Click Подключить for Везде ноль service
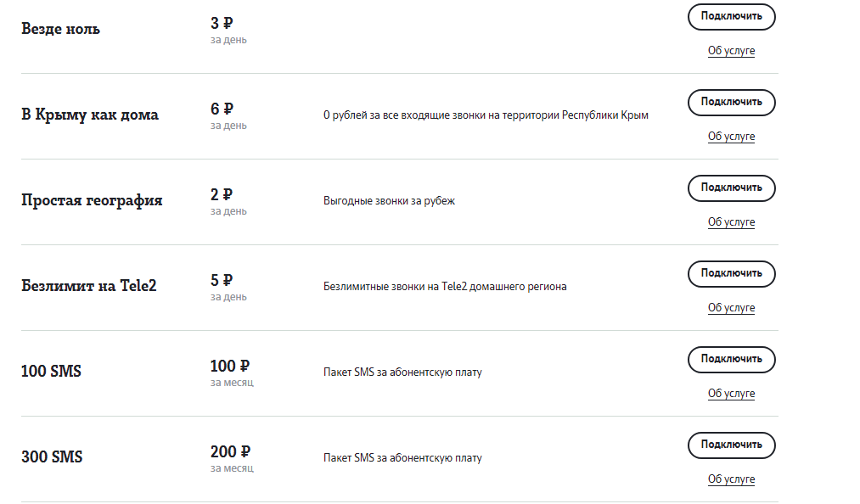This screenshot has width=860, height=504. (731, 16)
